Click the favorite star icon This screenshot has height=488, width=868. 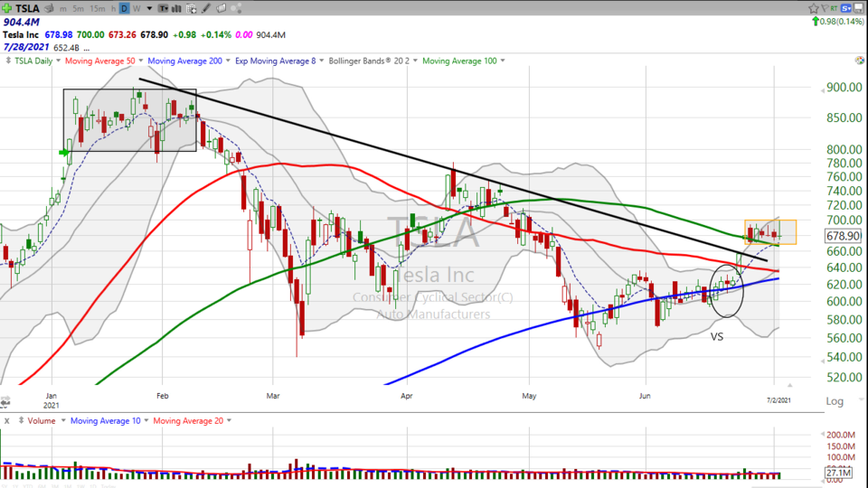pos(813,8)
